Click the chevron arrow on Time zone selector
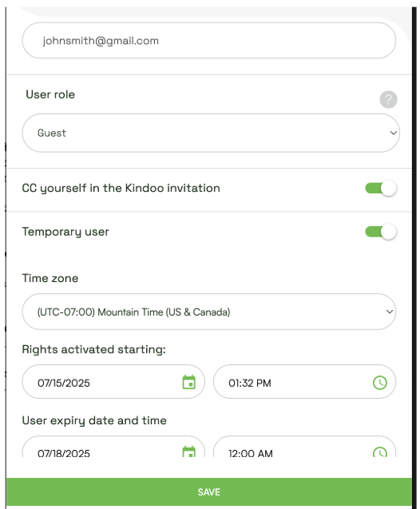 [390, 312]
